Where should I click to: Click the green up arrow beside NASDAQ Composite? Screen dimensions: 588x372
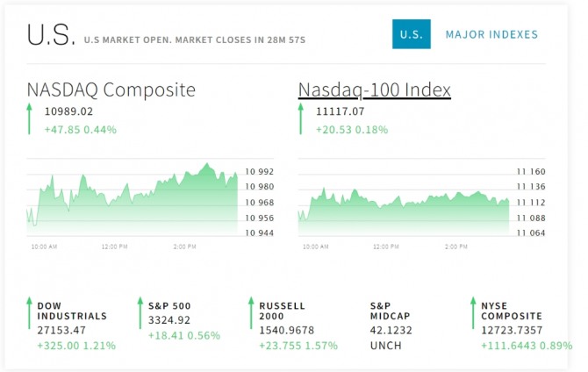click(x=29, y=119)
